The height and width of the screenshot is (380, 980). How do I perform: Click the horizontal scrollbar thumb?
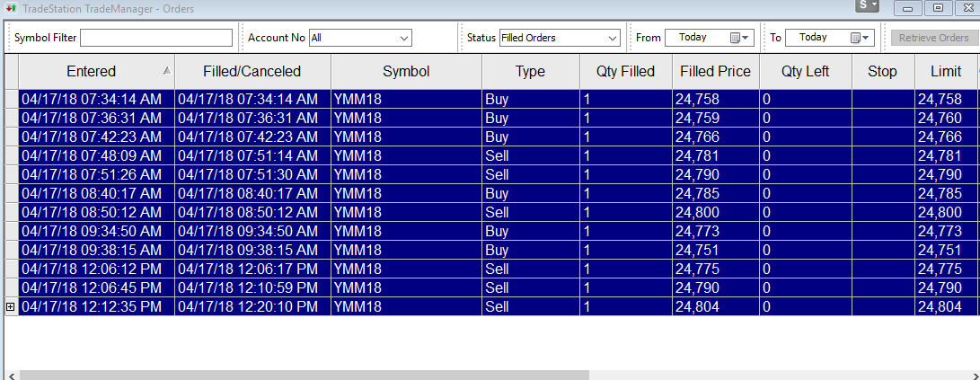coord(305,375)
